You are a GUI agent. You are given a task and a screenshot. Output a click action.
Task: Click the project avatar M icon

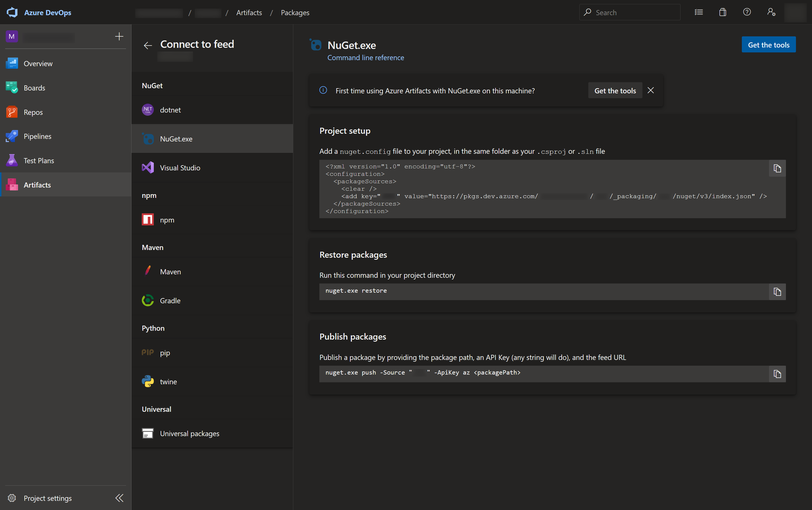(x=12, y=36)
